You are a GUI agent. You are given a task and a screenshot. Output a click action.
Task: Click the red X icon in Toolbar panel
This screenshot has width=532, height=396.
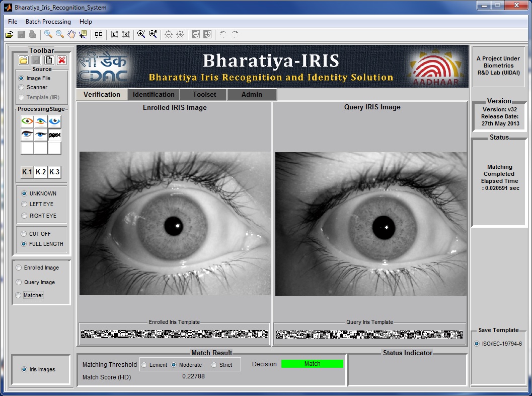61,60
